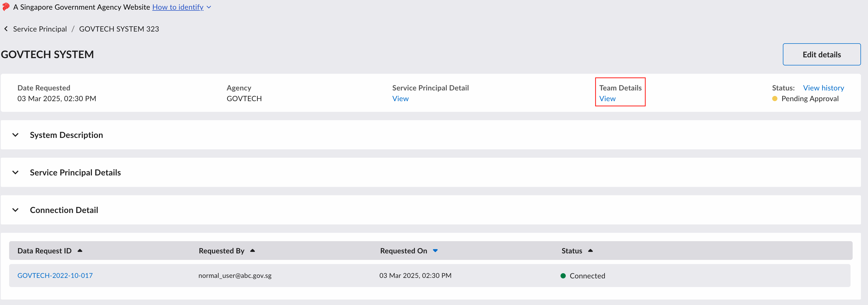Open View history link

click(823, 88)
